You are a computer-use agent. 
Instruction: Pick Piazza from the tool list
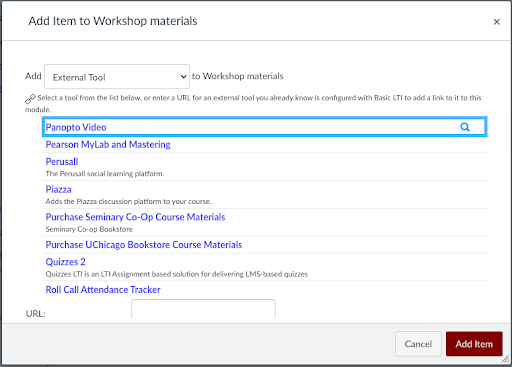tap(58, 189)
